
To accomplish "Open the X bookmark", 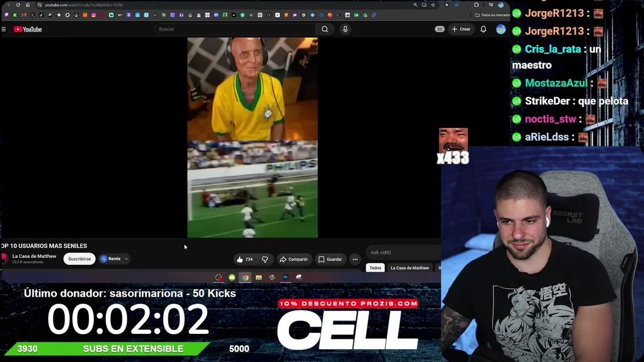I will (x=33, y=15).
